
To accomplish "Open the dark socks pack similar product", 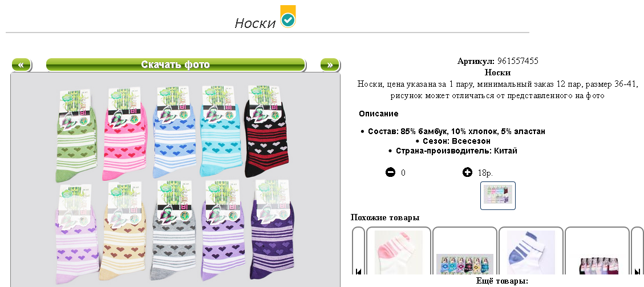I will coord(598,265).
